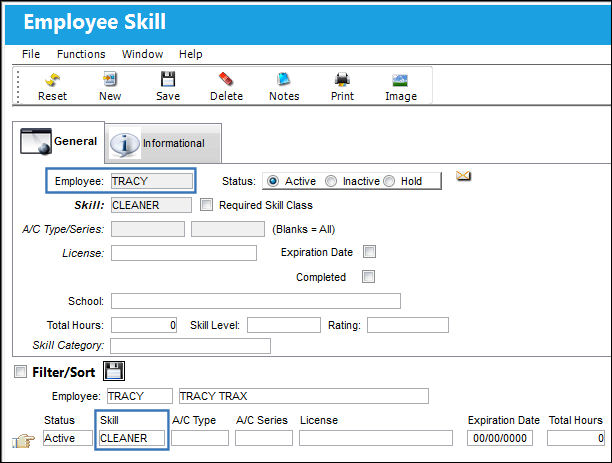Click the grid License cell
This screenshot has width=612, height=463.
coord(376,438)
